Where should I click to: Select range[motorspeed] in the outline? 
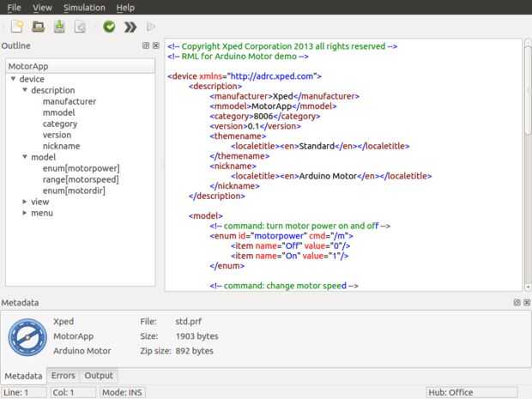click(x=81, y=179)
